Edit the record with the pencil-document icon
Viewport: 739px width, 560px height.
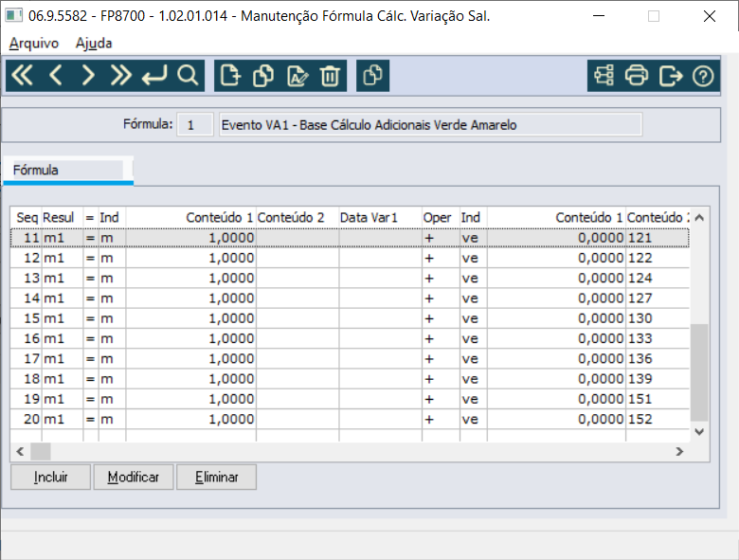297,76
